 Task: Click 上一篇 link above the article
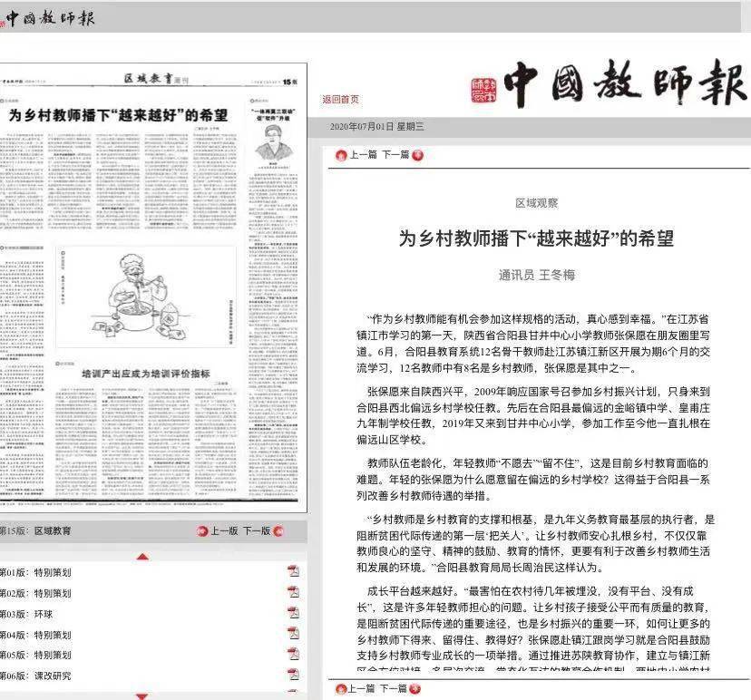coord(363,154)
